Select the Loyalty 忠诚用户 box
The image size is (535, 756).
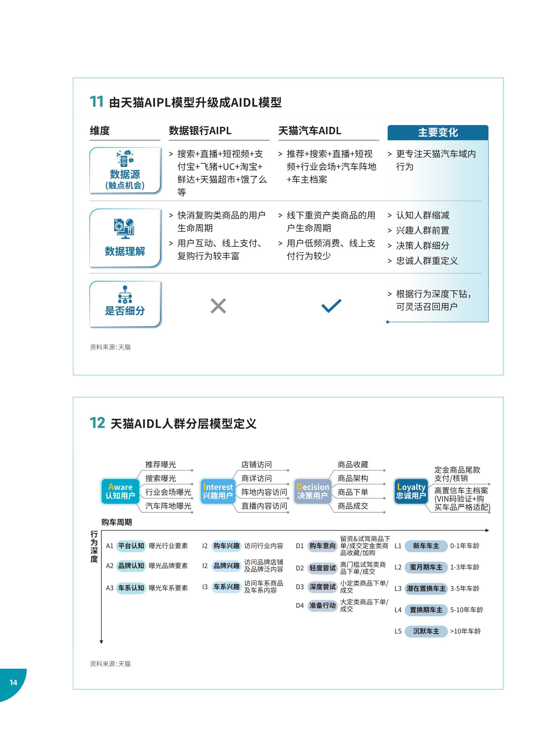click(x=411, y=491)
